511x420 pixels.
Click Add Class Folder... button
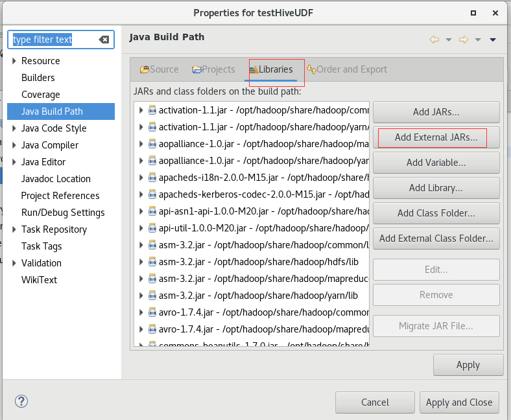tap(436, 213)
